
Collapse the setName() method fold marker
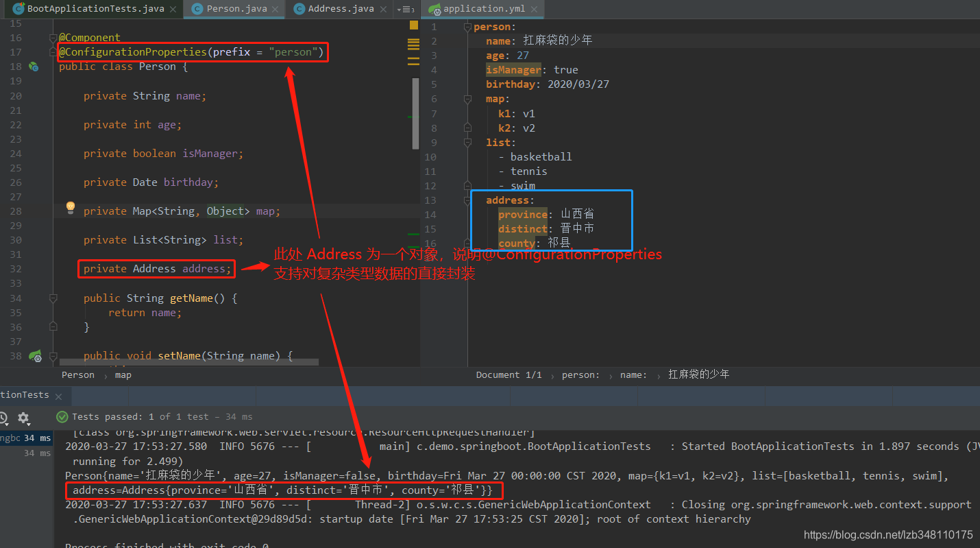(x=53, y=356)
